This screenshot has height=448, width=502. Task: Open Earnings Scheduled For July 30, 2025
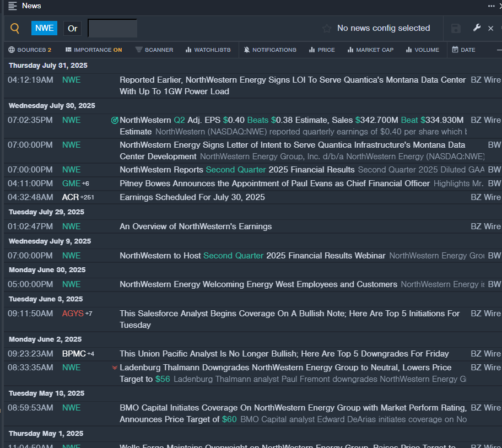point(192,197)
